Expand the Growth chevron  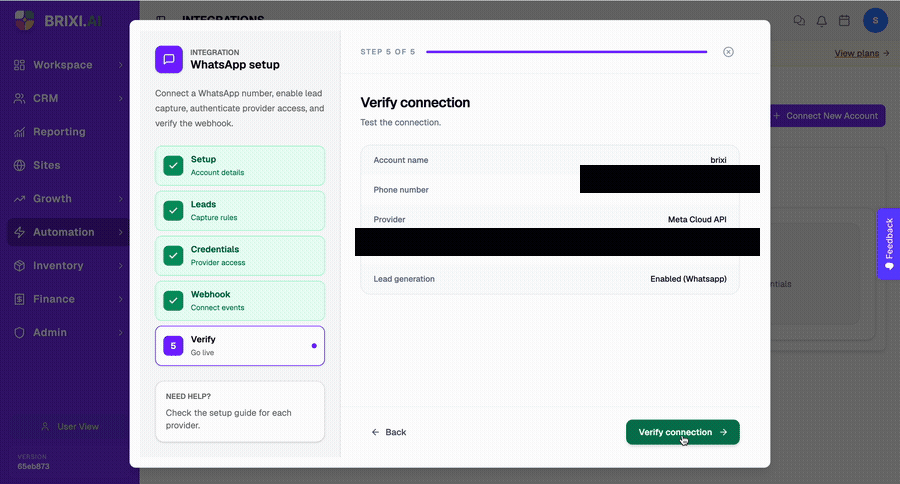(x=121, y=199)
